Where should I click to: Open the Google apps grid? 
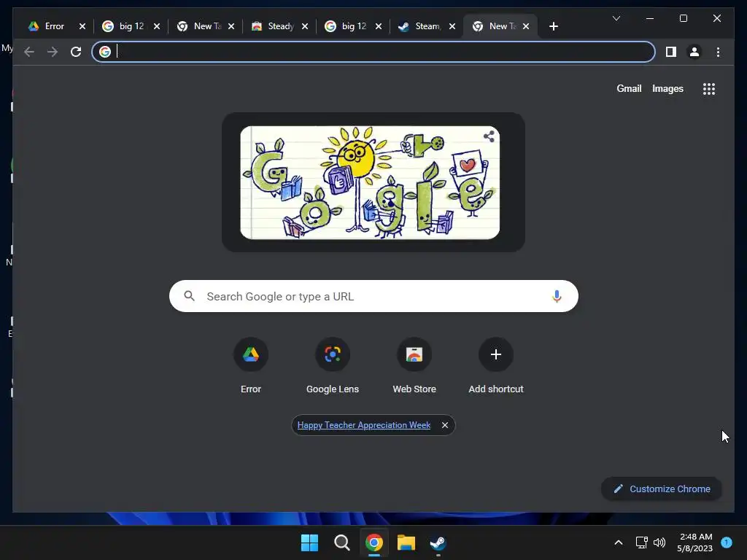pos(709,89)
